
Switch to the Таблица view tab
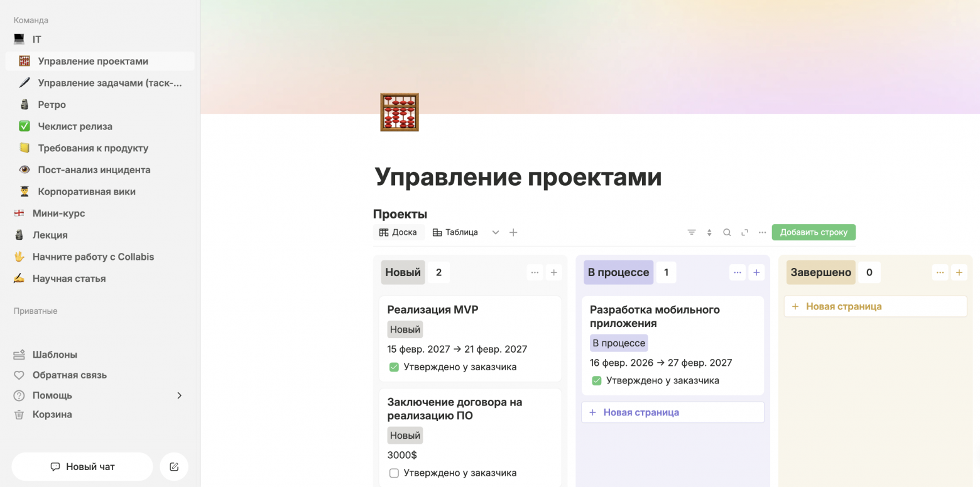(455, 232)
